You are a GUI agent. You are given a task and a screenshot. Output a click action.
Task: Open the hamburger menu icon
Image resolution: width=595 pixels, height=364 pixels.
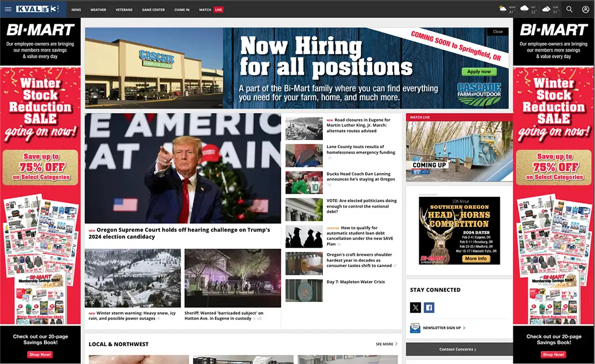point(8,9)
